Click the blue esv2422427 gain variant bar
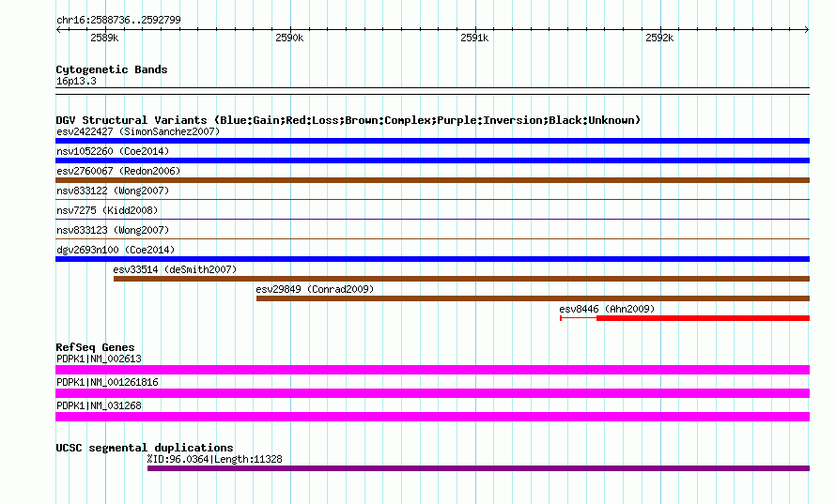Screen dimensions: 836x504 pyautogui.click(x=432, y=141)
